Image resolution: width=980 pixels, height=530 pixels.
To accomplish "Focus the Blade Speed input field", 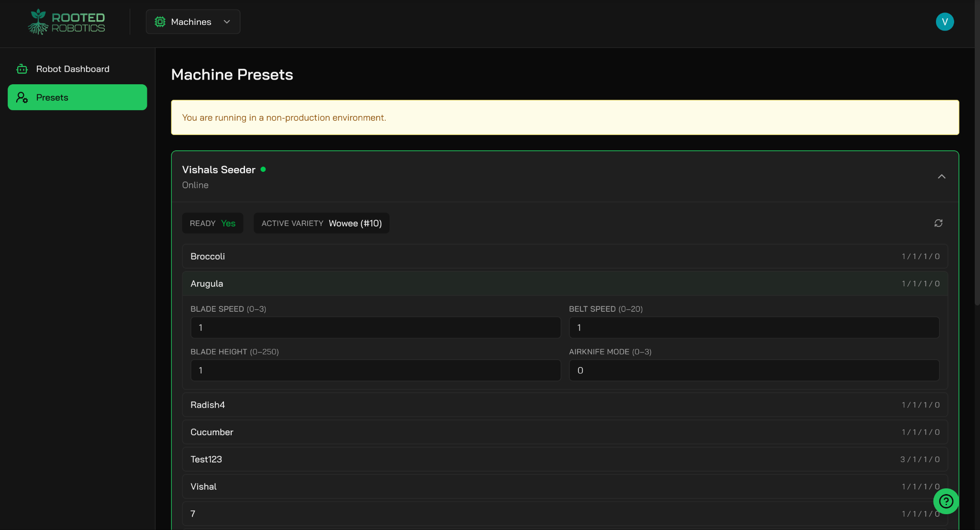I will click(376, 327).
